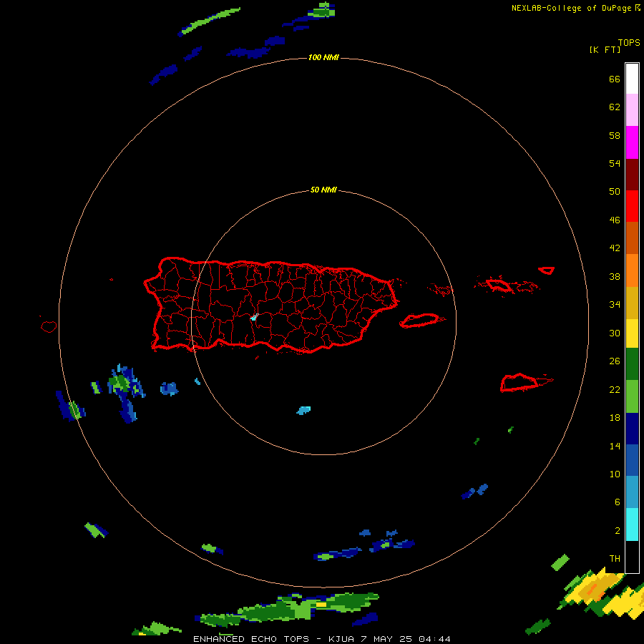Click the large green echo band at the bottom

click(288, 609)
